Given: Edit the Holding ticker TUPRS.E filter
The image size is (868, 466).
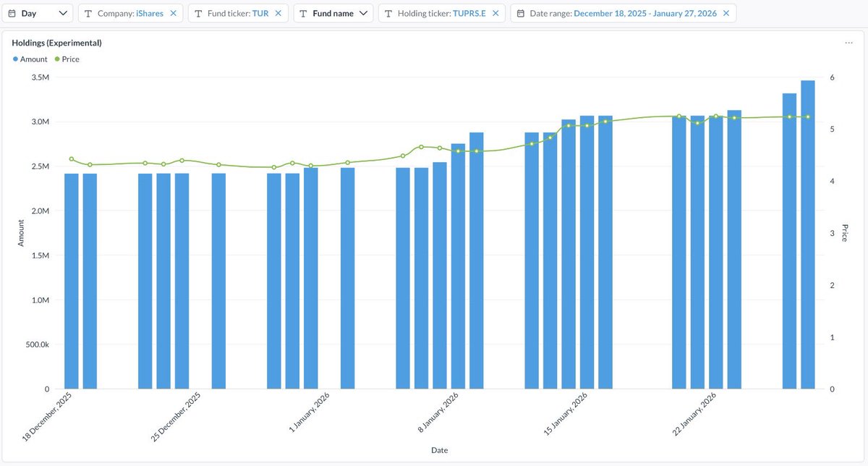Looking at the screenshot, I should (x=441, y=13).
